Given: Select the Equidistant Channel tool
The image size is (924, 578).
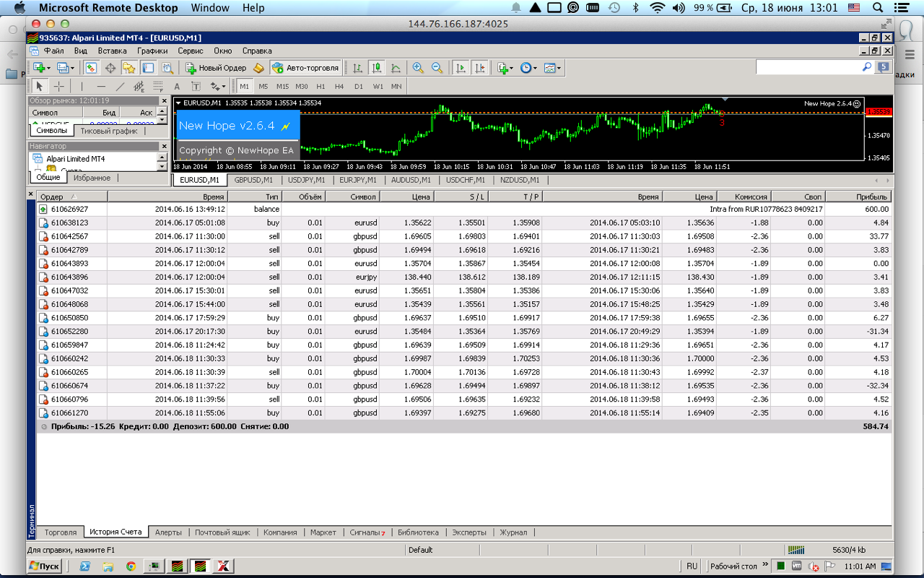Looking at the screenshot, I should point(139,86).
